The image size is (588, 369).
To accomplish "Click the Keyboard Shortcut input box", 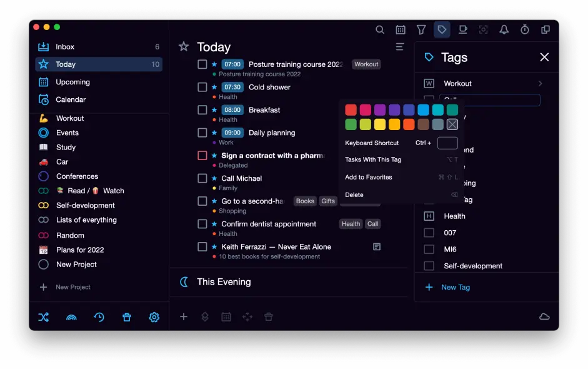I will pyautogui.click(x=447, y=143).
